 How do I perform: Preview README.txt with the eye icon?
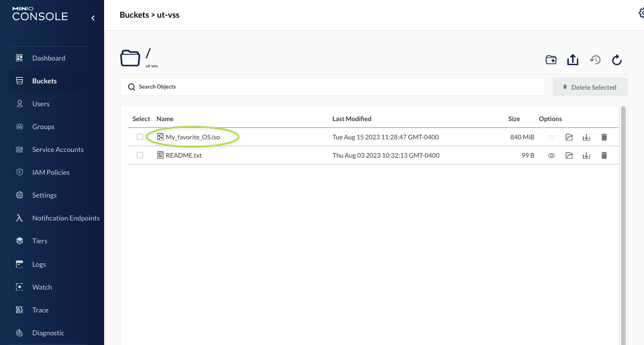pos(552,155)
